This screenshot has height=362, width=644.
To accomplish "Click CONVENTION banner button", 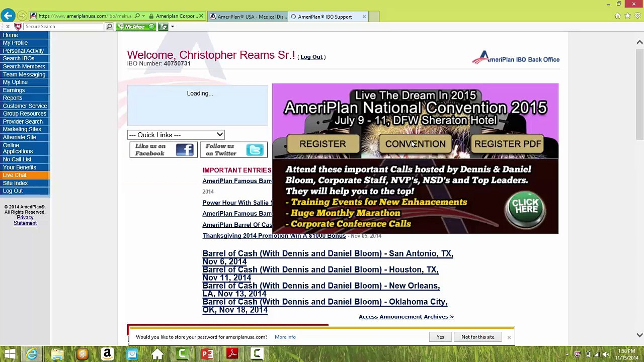I will click(x=415, y=144).
